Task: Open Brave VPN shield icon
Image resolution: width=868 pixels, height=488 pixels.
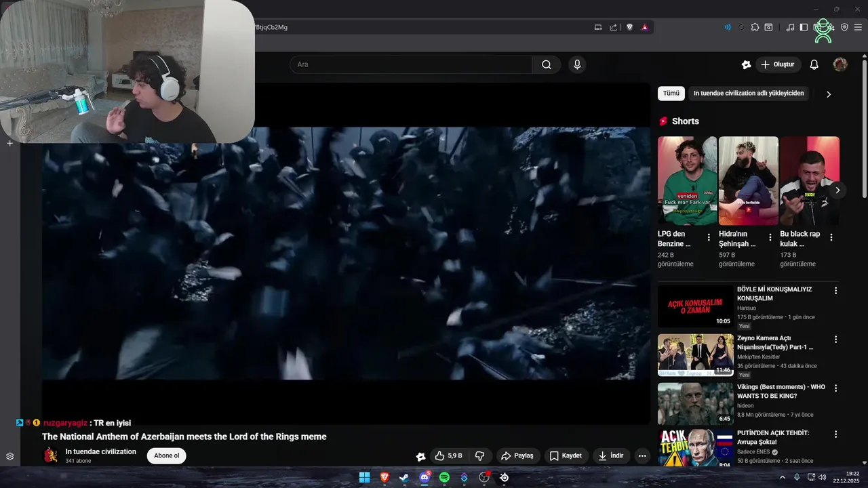Action: [x=844, y=28]
